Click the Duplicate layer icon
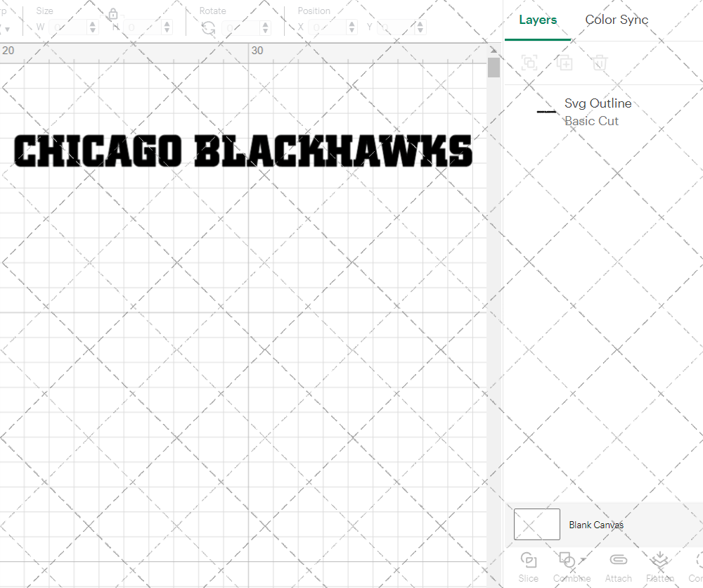Image resolution: width=703 pixels, height=588 pixels. (x=565, y=63)
